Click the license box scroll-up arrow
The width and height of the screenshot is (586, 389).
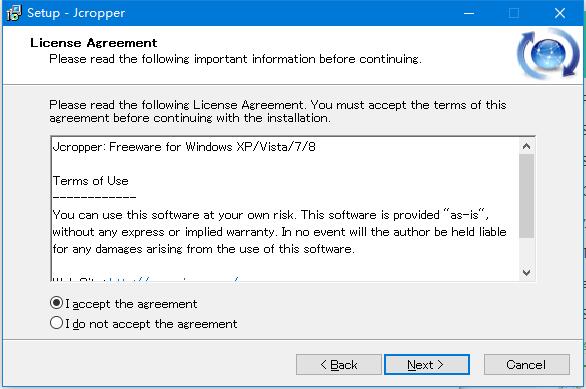point(527,146)
